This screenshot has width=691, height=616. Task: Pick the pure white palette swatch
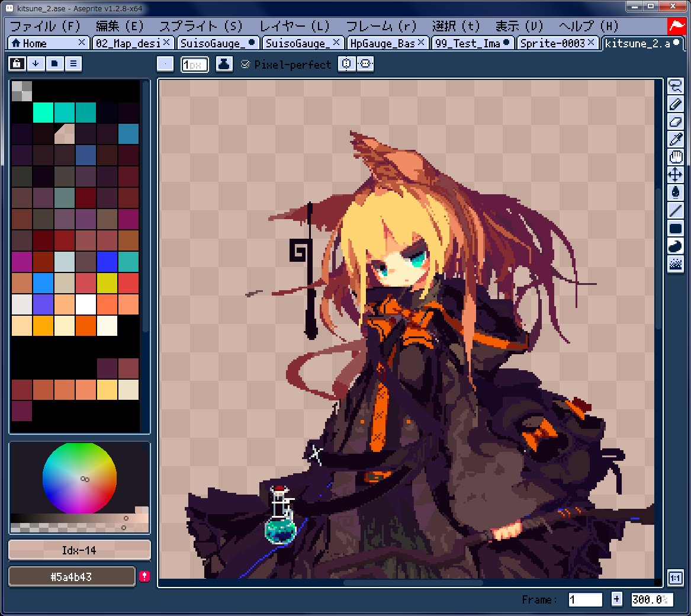pyautogui.click(x=85, y=304)
